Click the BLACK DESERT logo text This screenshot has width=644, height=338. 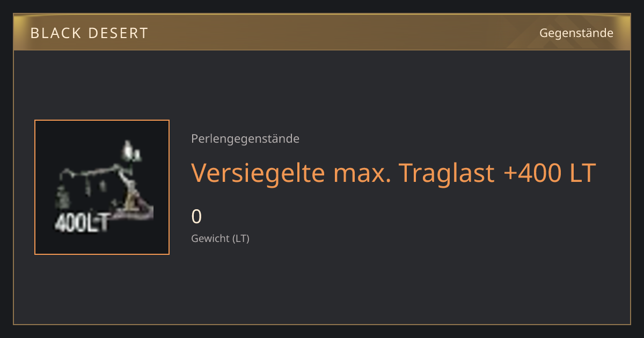pyautogui.click(x=89, y=33)
